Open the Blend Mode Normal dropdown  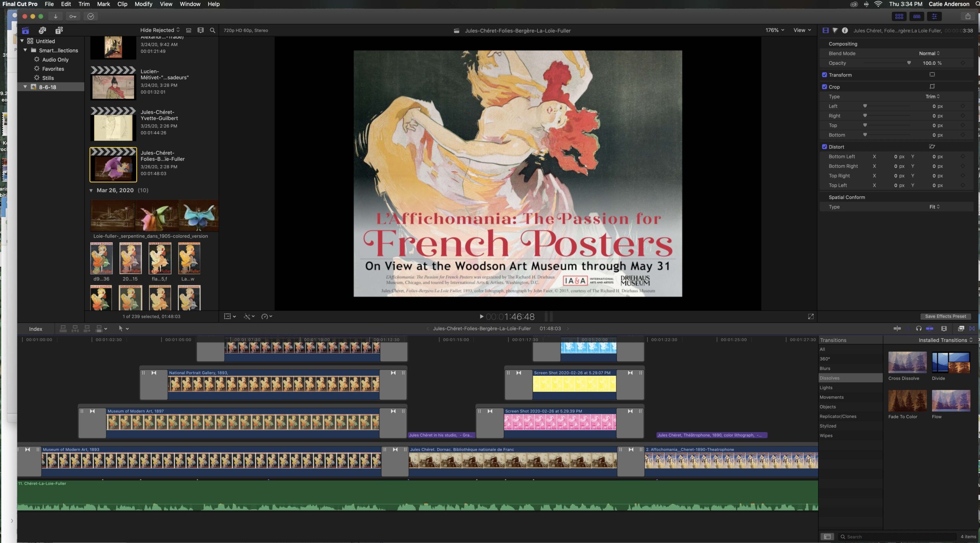(x=929, y=54)
